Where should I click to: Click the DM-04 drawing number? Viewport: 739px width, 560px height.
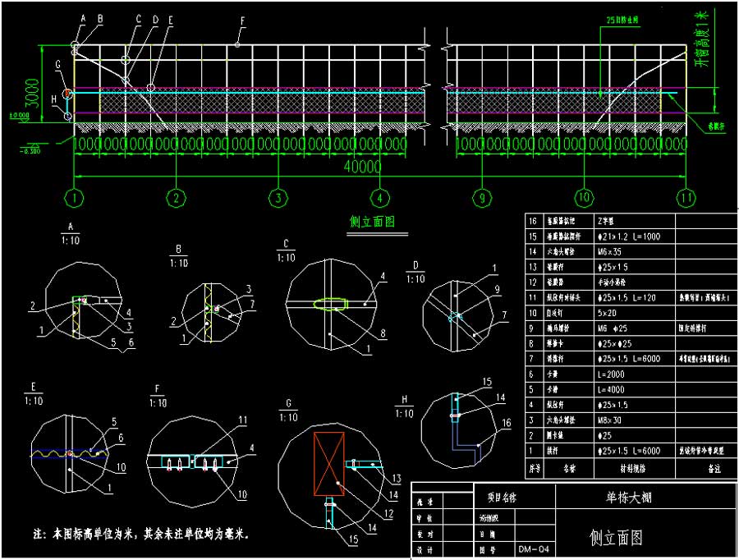coord(534,549)
